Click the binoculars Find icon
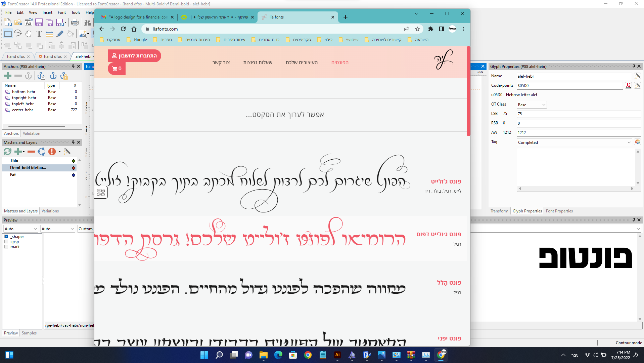The width and height of the screenshot is (644, 363). pos(87,23)
